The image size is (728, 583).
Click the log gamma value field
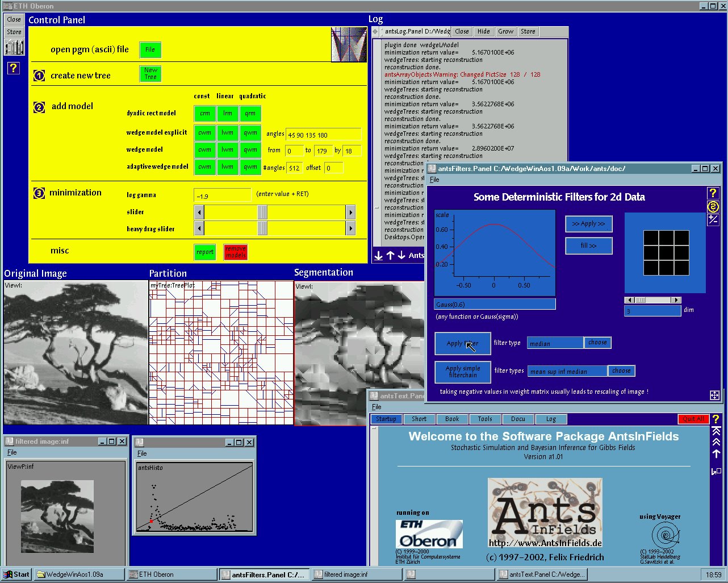coord(223,195)
